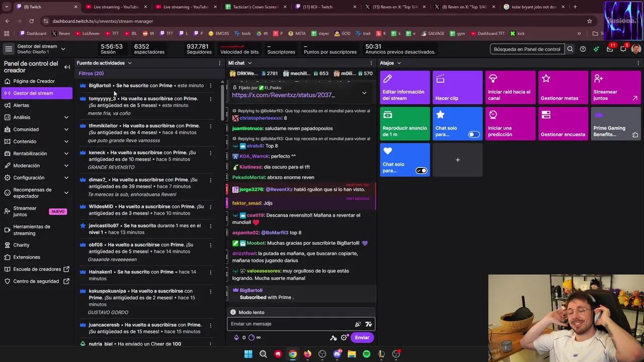Bookmark this page with star icon
This screenshot has width=644, height=362.
[x=590, y=21]
